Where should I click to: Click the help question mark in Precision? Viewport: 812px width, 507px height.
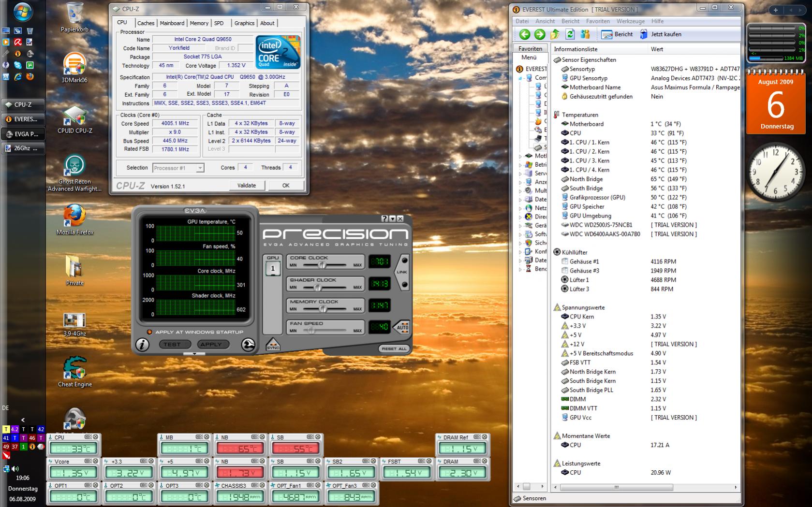(384, 219)
